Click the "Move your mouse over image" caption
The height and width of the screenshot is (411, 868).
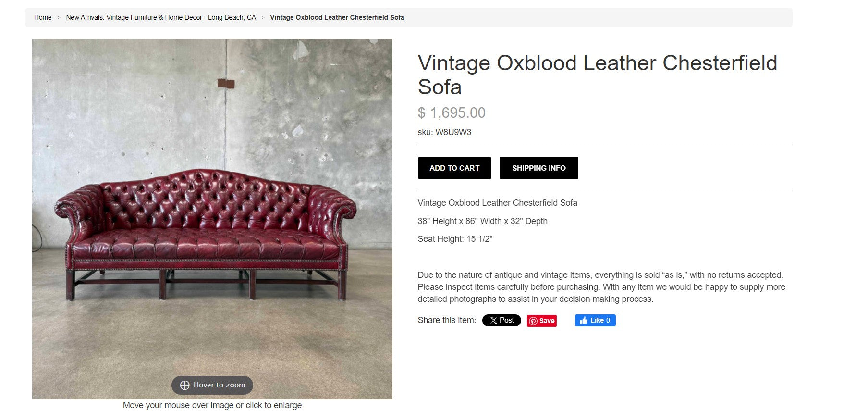tap(212, 405)
